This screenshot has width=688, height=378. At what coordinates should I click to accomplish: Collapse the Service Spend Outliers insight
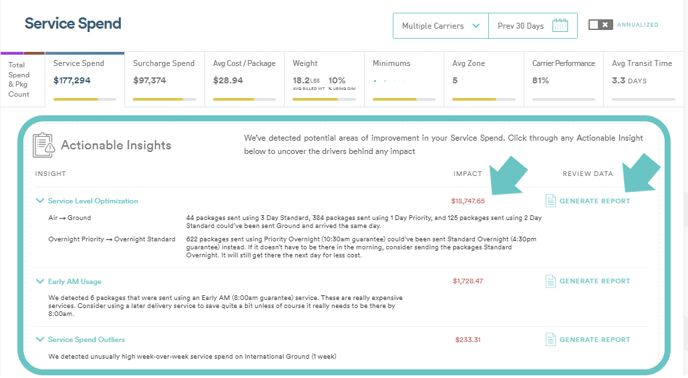pyautogui.click(x=40, y=339)
